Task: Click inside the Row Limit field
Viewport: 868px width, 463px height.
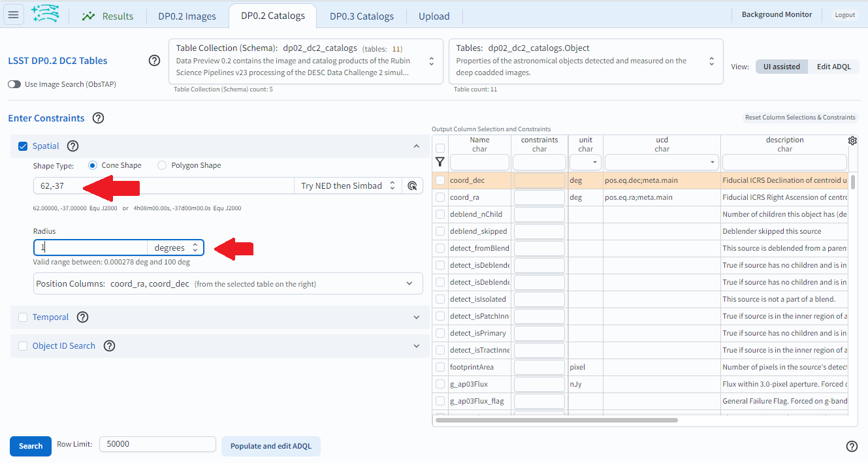Action: 157,443
